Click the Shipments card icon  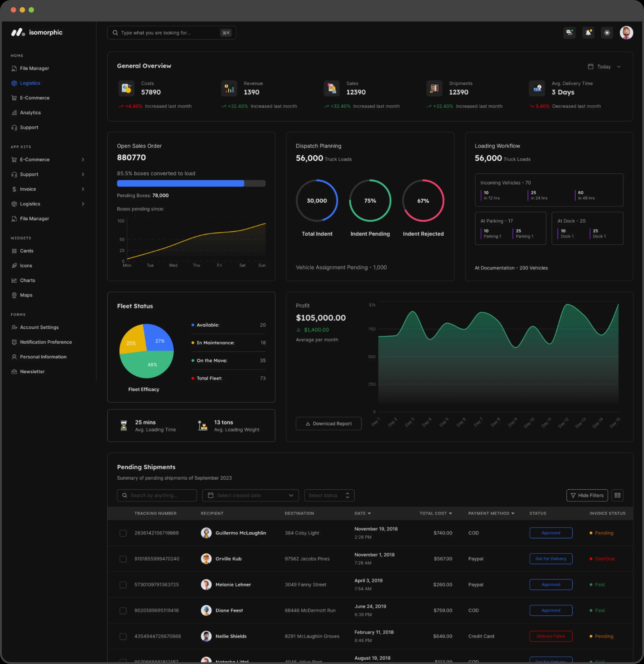434,88
